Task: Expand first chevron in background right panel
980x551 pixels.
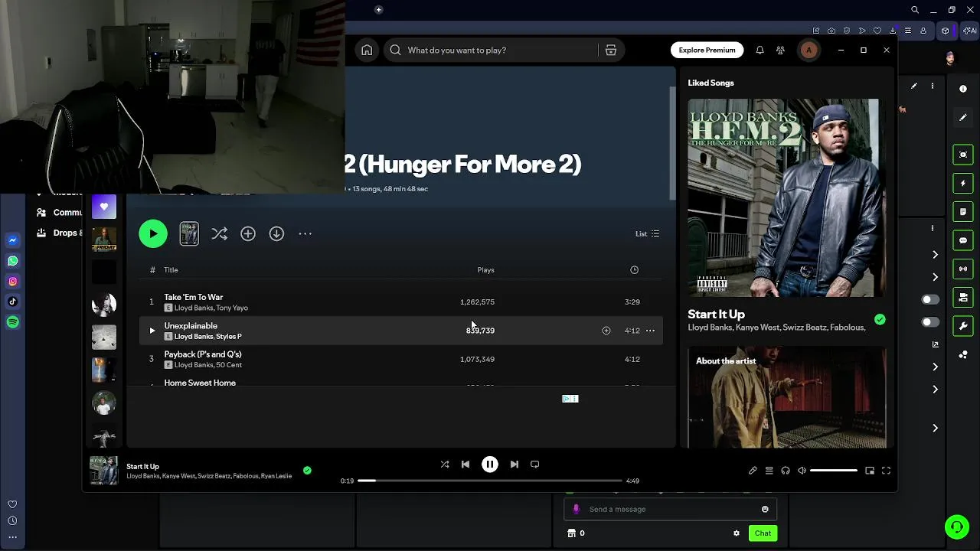Action: pyautogui.click(x=935, y=254)
